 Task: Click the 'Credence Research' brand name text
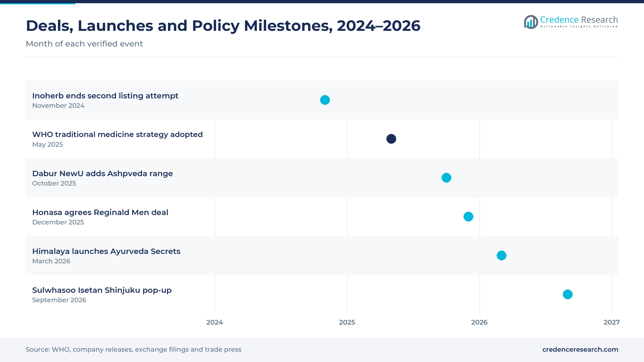click(579, 20)
